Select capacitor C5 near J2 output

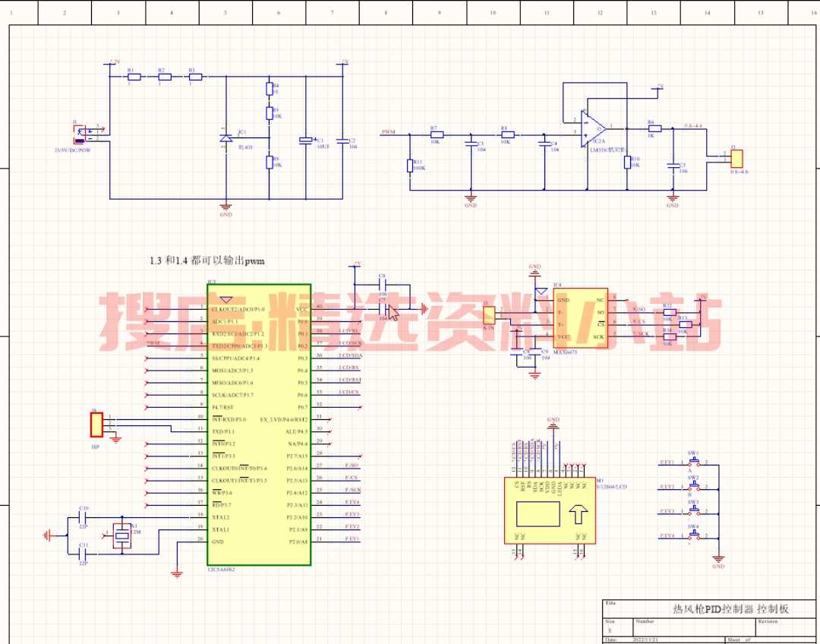tap(673, 166)
